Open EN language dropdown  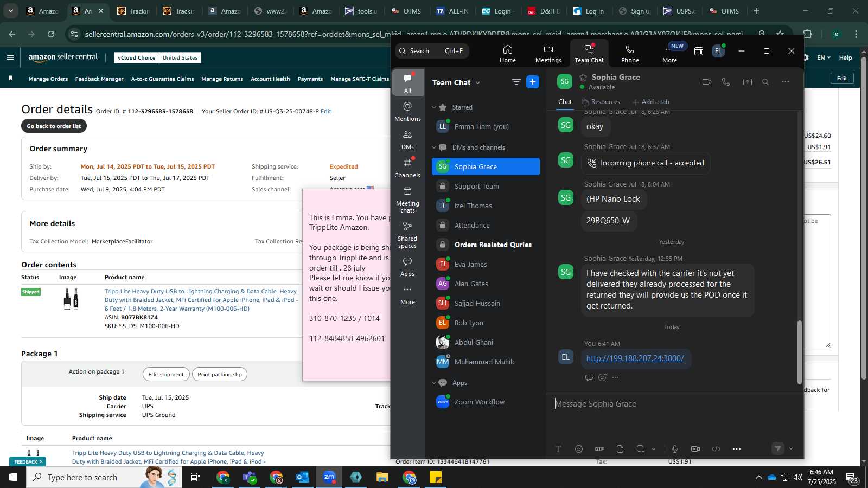(824, 57)
